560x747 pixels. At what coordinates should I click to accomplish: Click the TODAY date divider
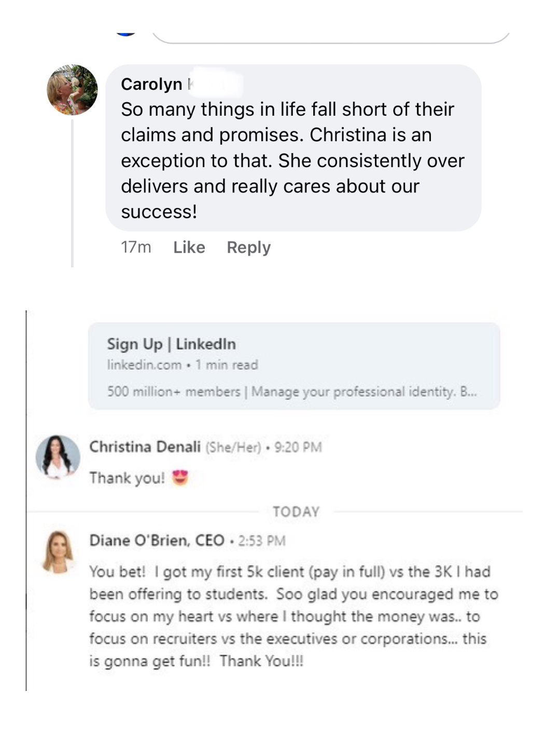[296, 512]
